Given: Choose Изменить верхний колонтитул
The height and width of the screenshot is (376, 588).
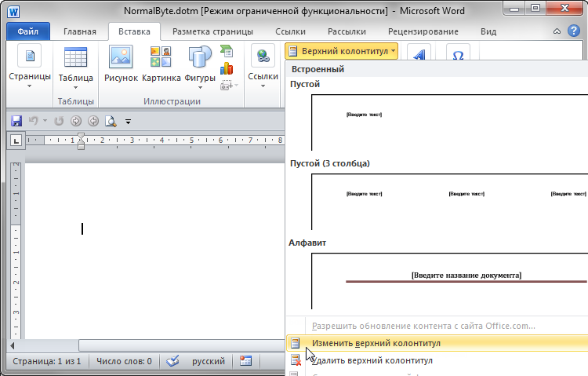Looking at the screenshot, I should coord(437,343).
